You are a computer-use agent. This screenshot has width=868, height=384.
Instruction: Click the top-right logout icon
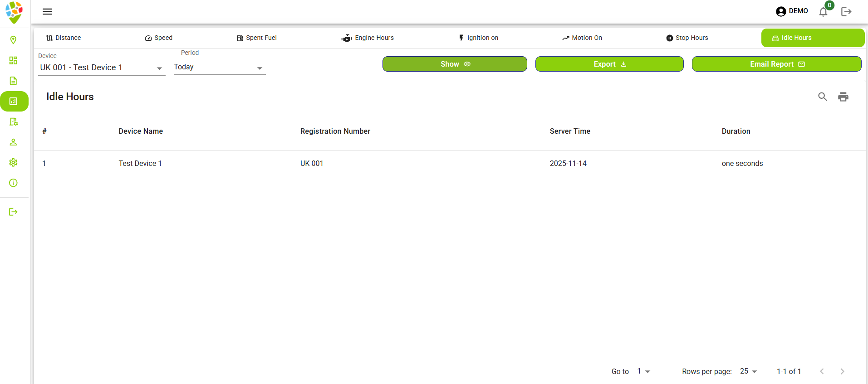click(846, 11)
